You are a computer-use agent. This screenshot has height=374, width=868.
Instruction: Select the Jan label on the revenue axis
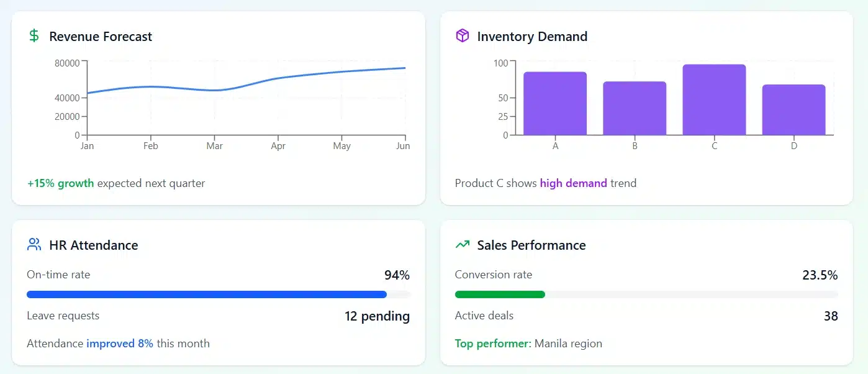pos(87,146)
